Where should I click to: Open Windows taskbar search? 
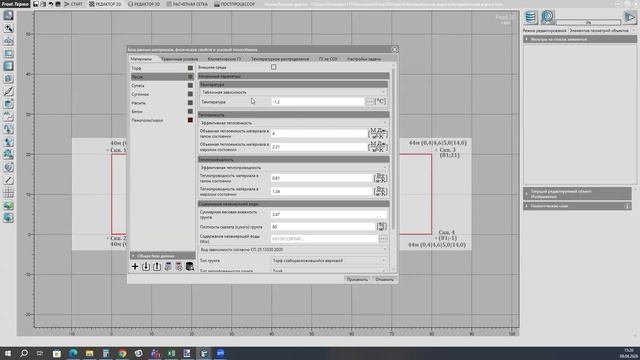24,353
